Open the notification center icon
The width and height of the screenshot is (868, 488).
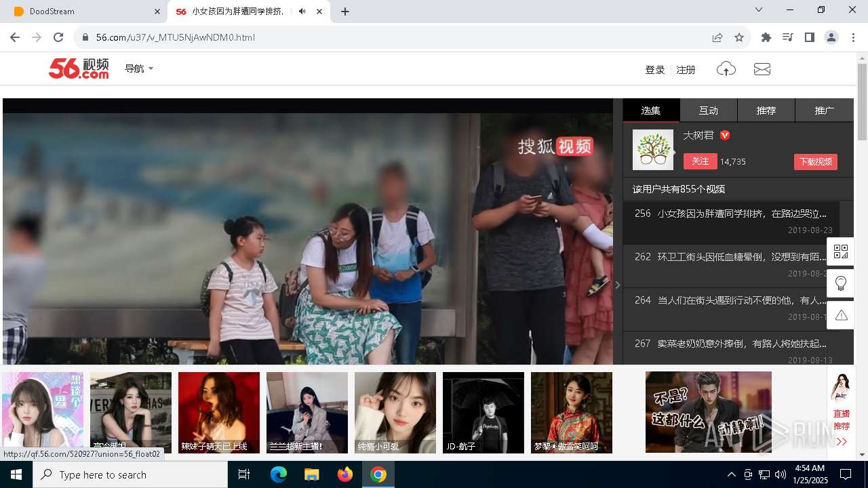pyautogui.click(x=846, y=474)
